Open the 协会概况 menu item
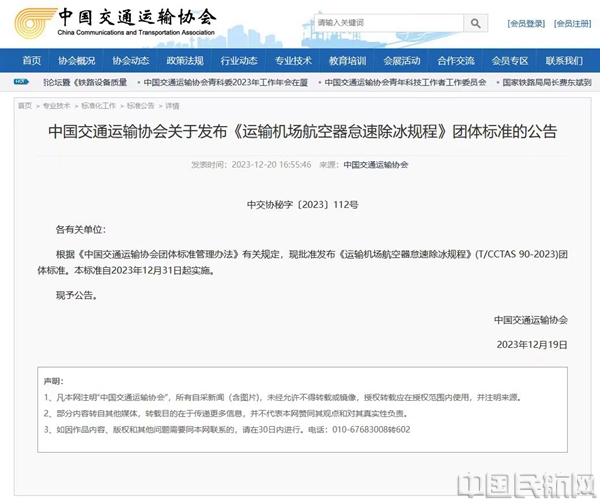600x501 pixels. pyautogui.click(x=77, y=60)
